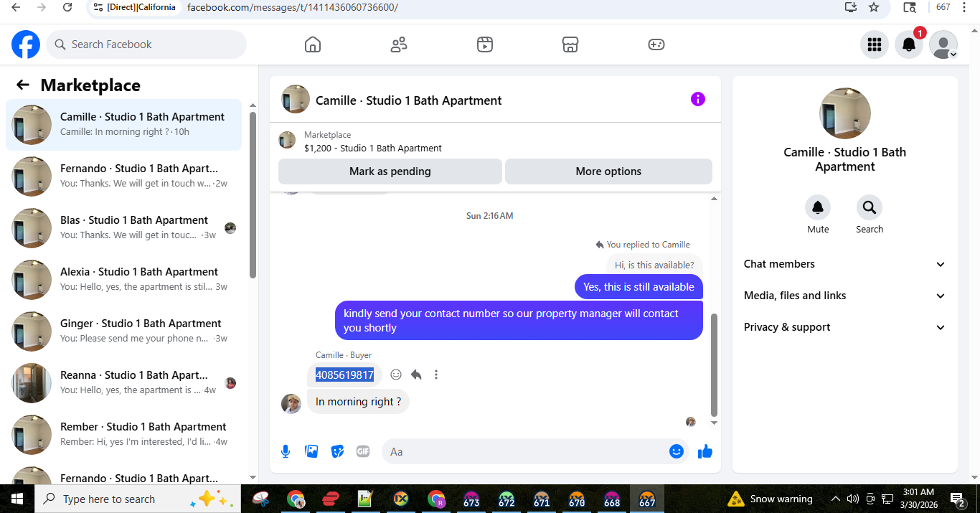980x513 pixels.
Task: Click the large Camille profile thumbnail
Action: [845, 113]
